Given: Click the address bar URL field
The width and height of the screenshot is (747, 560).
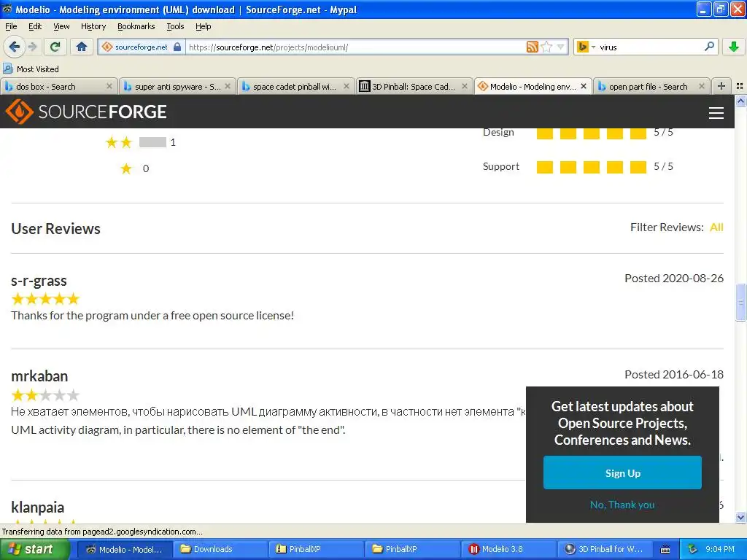Looking at the screenshot, I should pyautogui.click(x=355, y=47).
